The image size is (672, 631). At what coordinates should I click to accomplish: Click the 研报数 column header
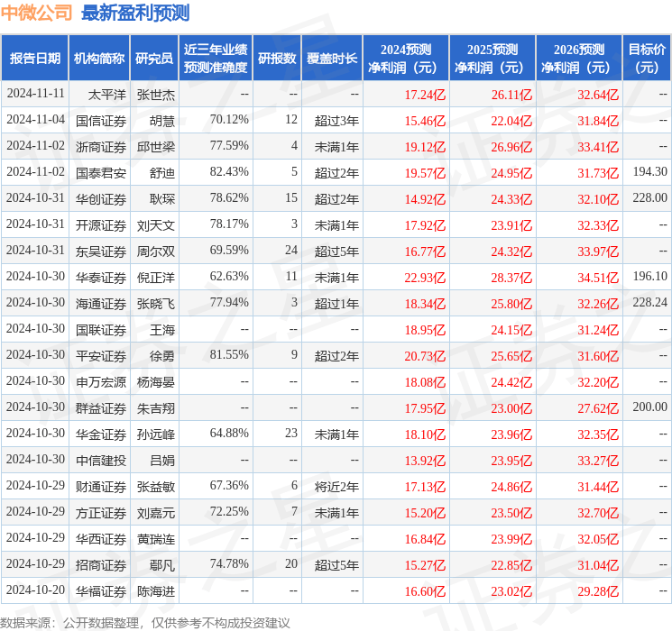point(277,59)
